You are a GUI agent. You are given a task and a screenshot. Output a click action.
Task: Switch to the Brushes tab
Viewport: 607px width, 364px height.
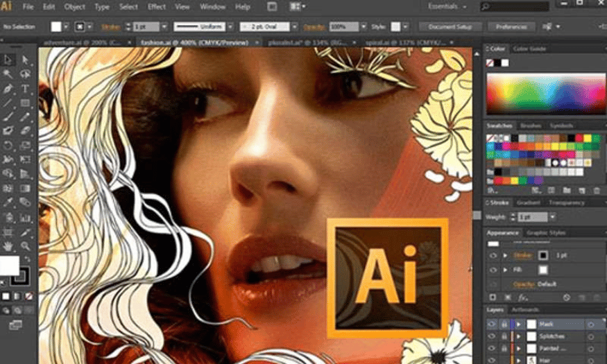tap(531, 125)
